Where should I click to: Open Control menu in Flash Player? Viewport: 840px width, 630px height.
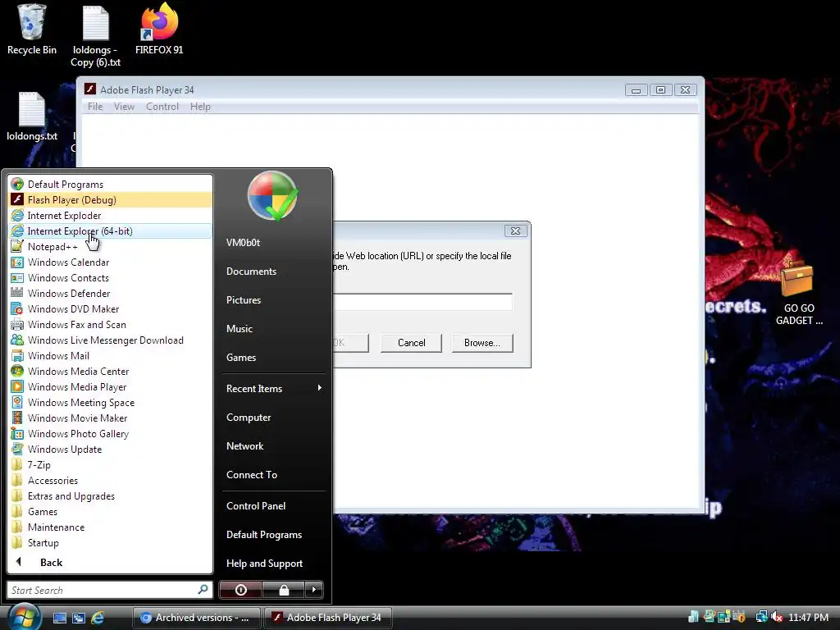[x=162, y=106]
